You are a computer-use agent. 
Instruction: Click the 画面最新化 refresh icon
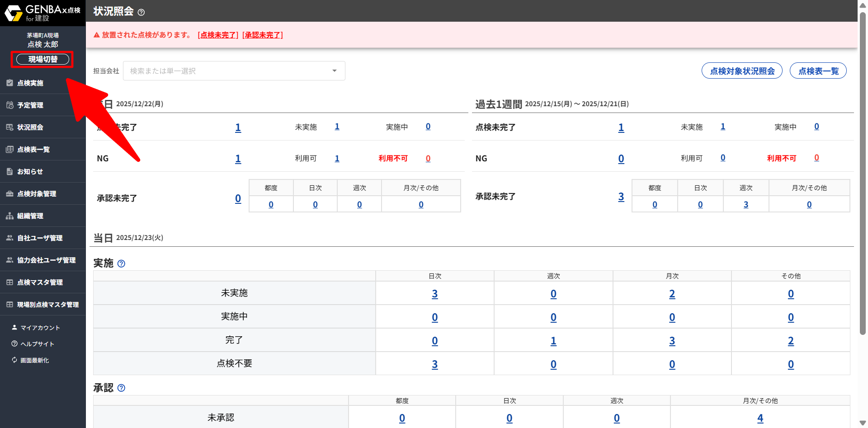pyautogui.click(x=14, y=360)
